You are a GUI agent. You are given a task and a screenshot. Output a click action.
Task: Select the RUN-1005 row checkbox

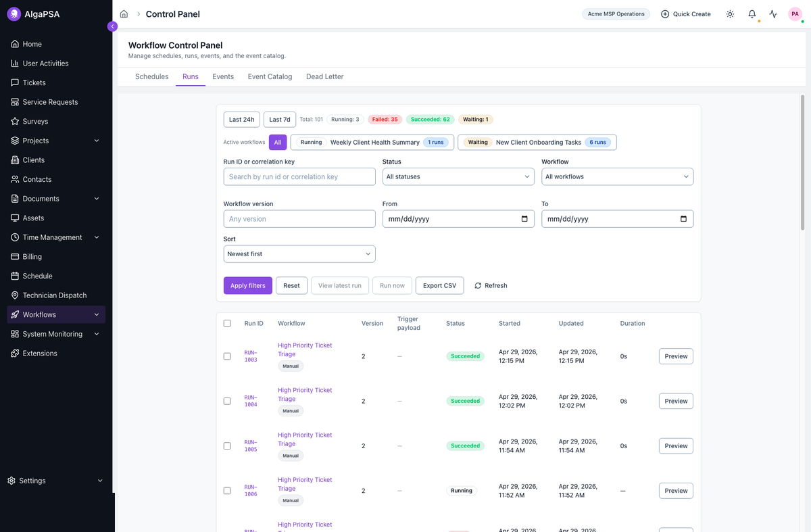pos(227,446)
